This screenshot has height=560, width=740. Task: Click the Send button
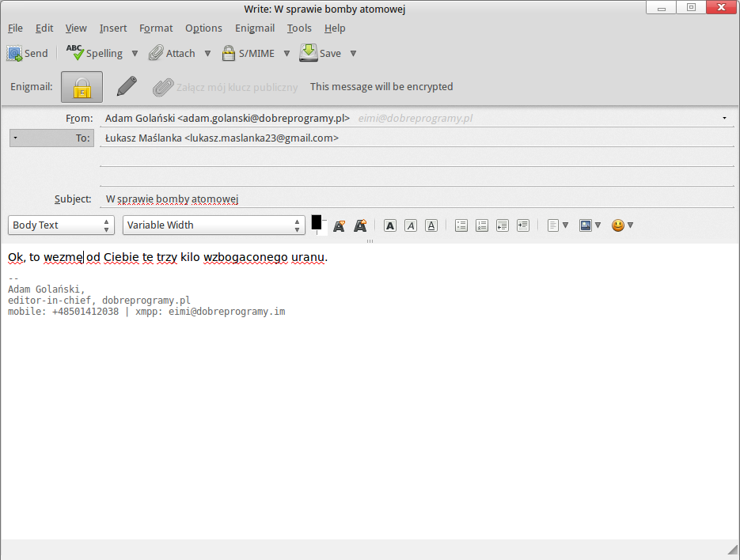28,53
